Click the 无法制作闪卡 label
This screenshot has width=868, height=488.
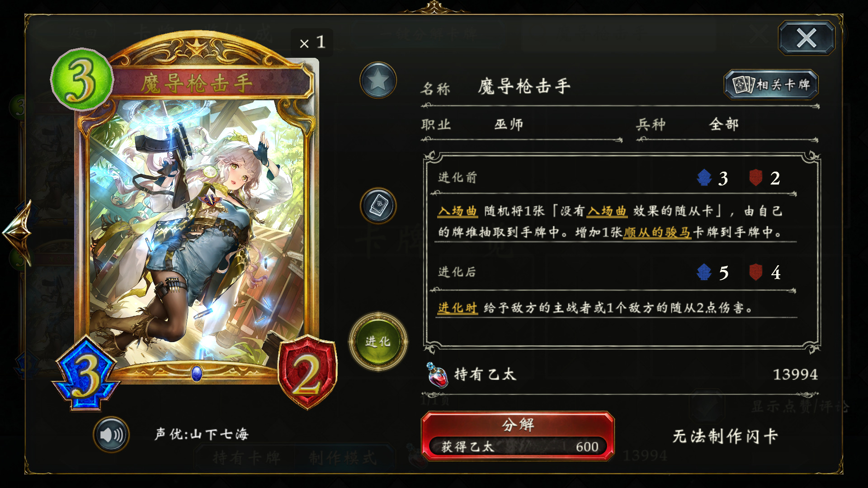[x=725, y=436]
